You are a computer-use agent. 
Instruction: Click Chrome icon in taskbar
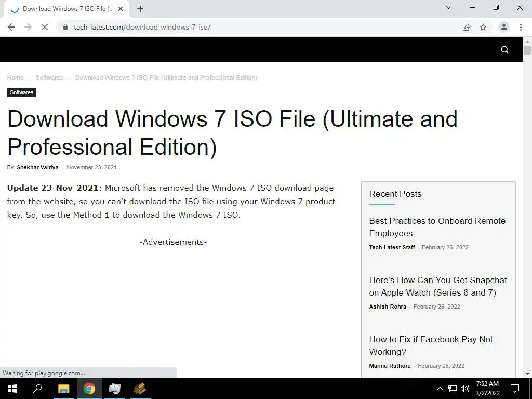89,389
